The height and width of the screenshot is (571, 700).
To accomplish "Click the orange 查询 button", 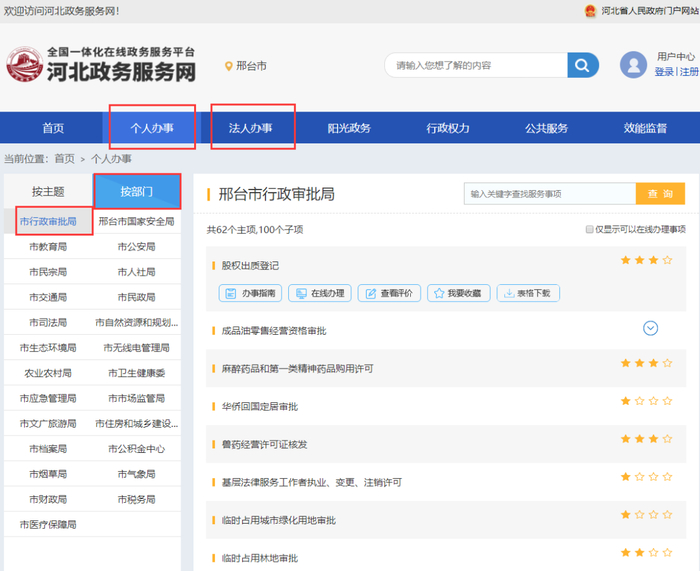I will (x=660, y=194).
